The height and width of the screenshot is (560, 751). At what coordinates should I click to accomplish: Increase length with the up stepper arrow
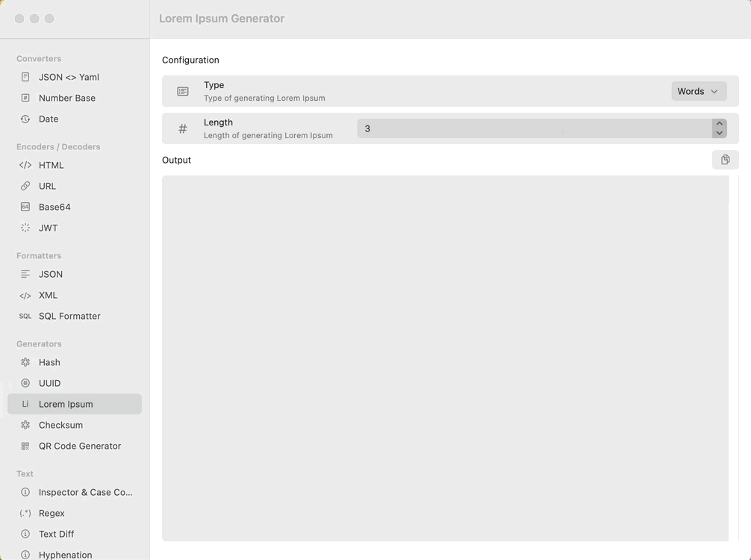[720, 124]
